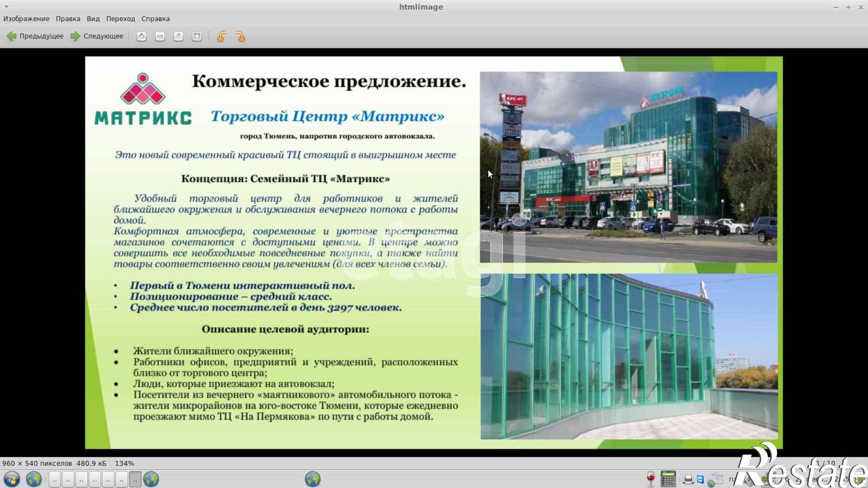Screen dimensions: 868x488
Task: Open the Правка menu
Action: point(68,19)
